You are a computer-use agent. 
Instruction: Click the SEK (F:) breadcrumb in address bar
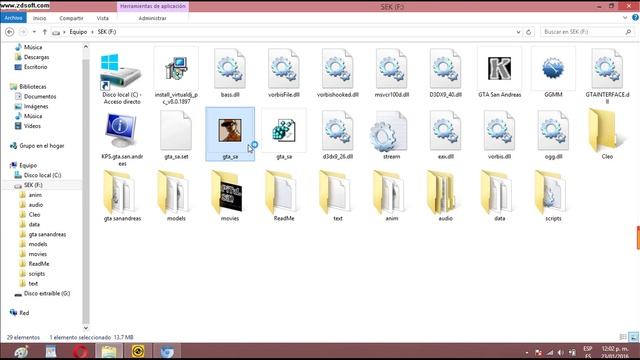107,32
